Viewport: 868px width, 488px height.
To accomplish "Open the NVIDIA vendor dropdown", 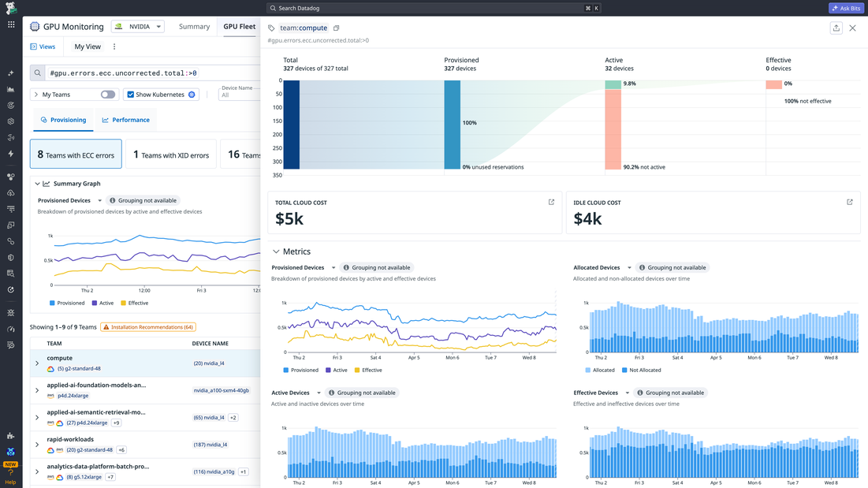I will point(138,27).
